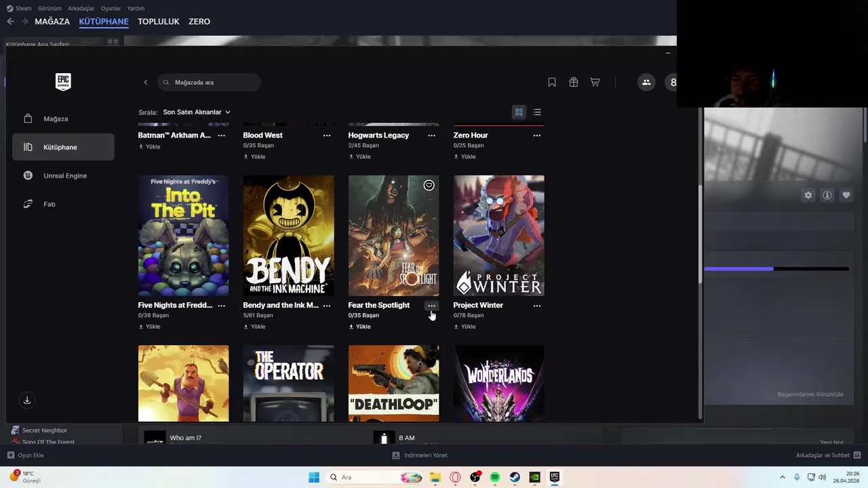Open Arkadaşlar ve Sohbet in Steam
This screenshot has width=868, height=488.
829,455
